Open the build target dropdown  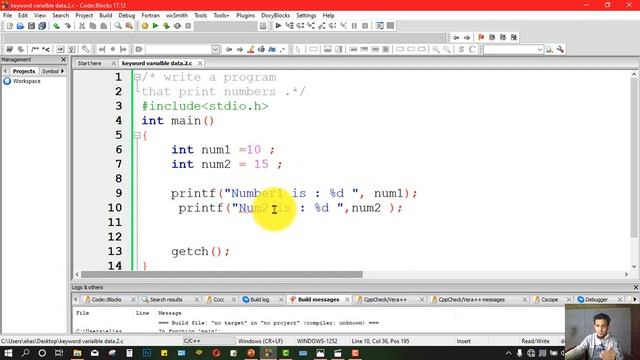pyautogui.click(x=253, y=26)
